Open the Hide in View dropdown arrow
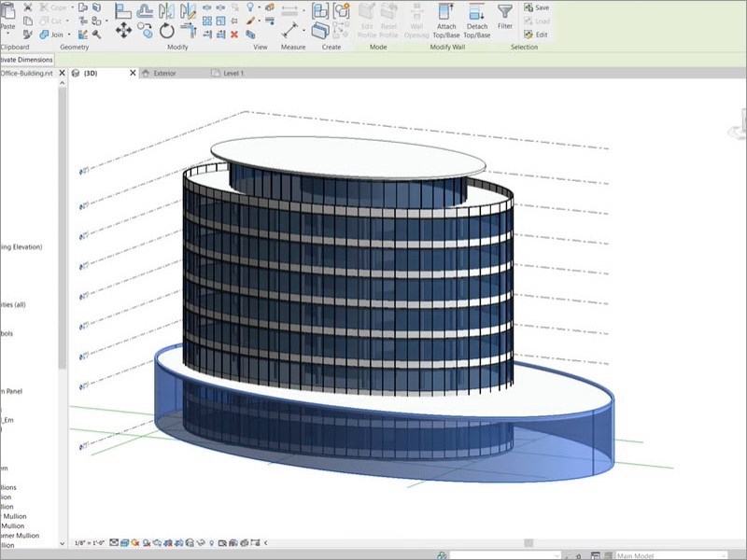747x560 pixels. click(259, 7)
